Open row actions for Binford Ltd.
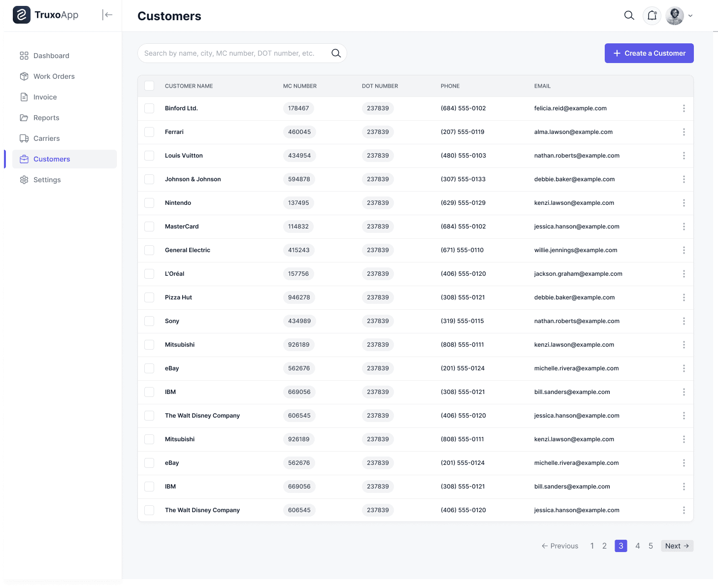 tap(684, 108)
